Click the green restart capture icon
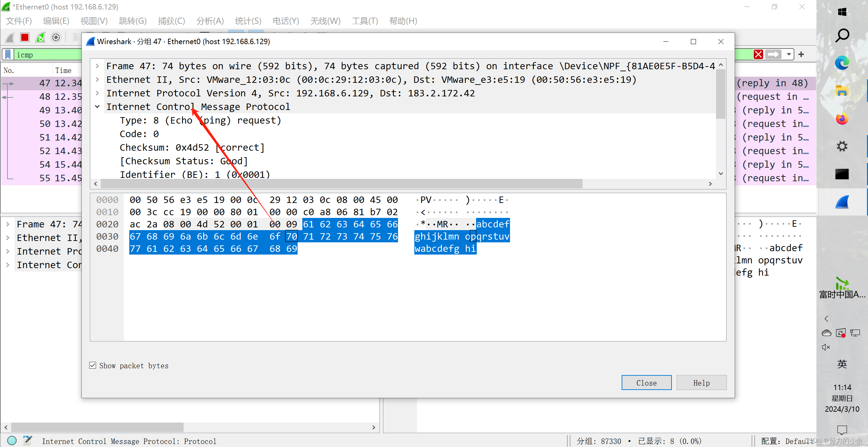Screen dimensions: 868x447 tap(40, 37)
